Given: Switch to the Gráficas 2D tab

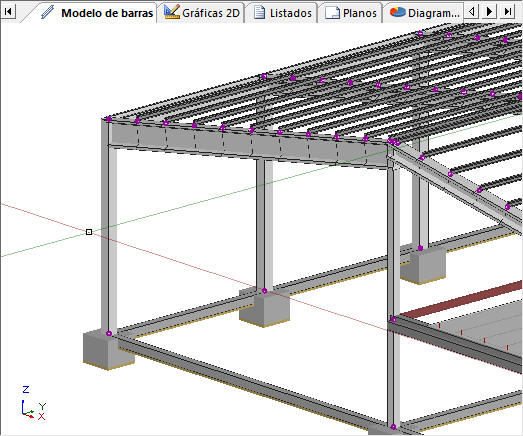Looking at the screenshot, I should (x=202, y=13).
